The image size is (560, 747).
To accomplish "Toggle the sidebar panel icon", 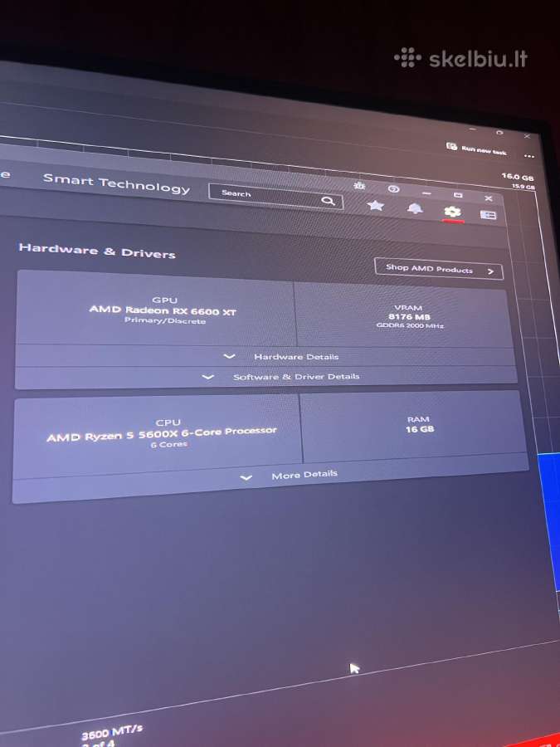I will 488,215.
